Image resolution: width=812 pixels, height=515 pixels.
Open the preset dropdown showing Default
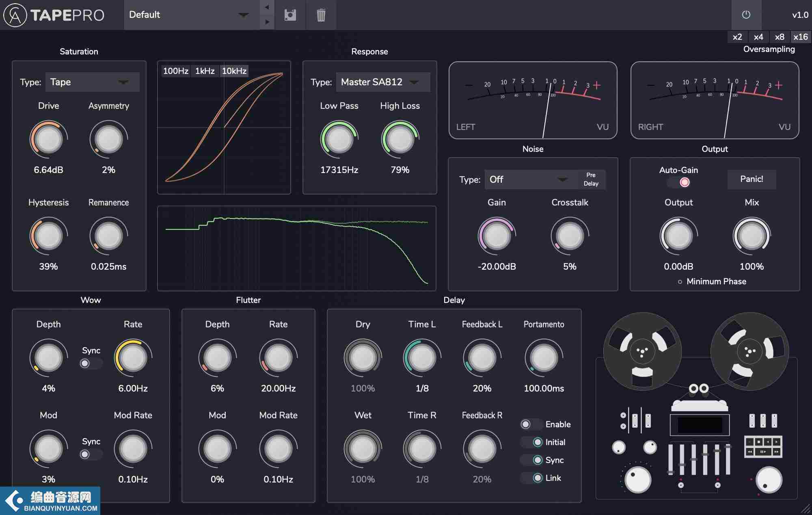192,15
